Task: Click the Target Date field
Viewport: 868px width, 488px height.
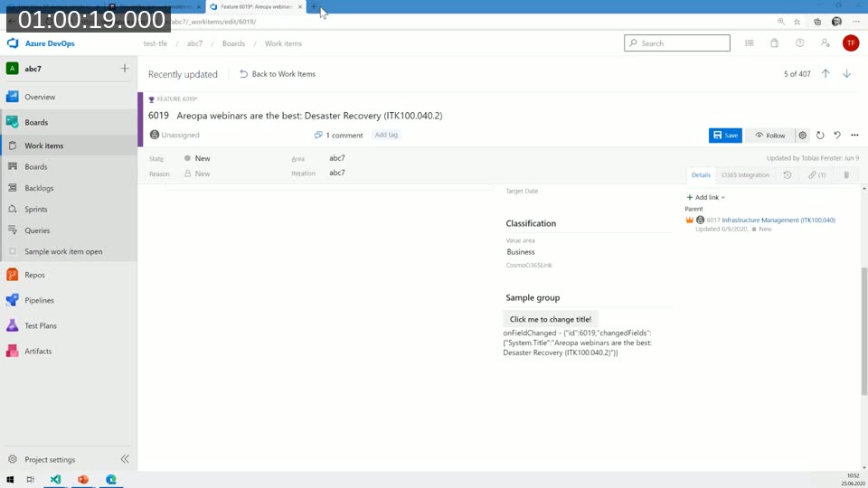Action: point(522,191)
